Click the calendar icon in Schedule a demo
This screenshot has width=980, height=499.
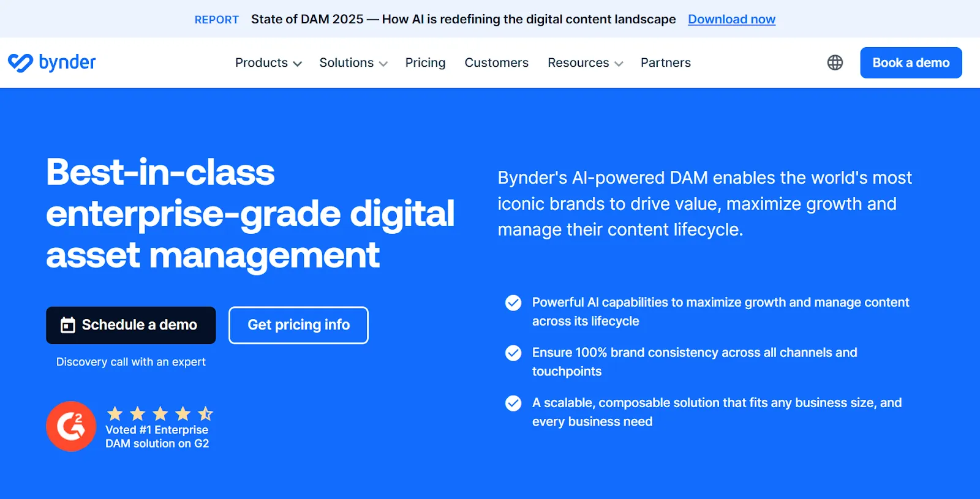tap(68, 325)
